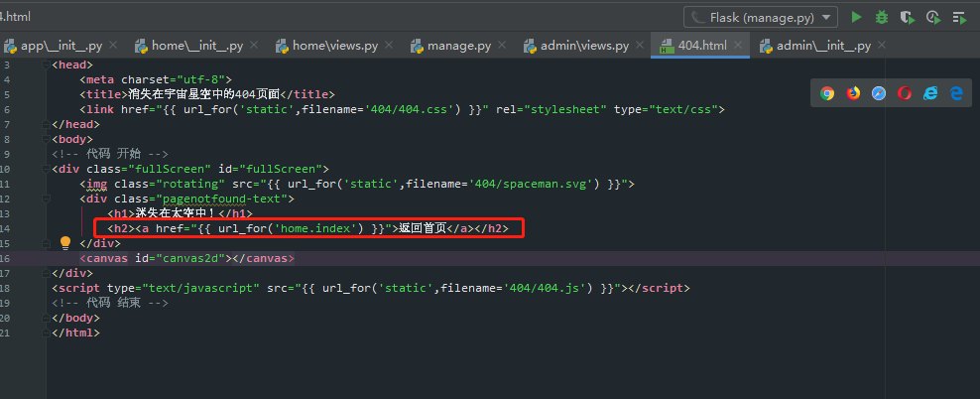Collapse the fullScreen div at line 10
This screenshot has width=980, height=399.
pyautogui.click(x=46, y=169)
